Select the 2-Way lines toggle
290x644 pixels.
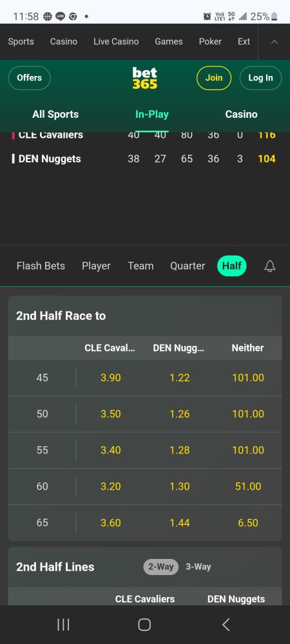(x=160, y=567)
